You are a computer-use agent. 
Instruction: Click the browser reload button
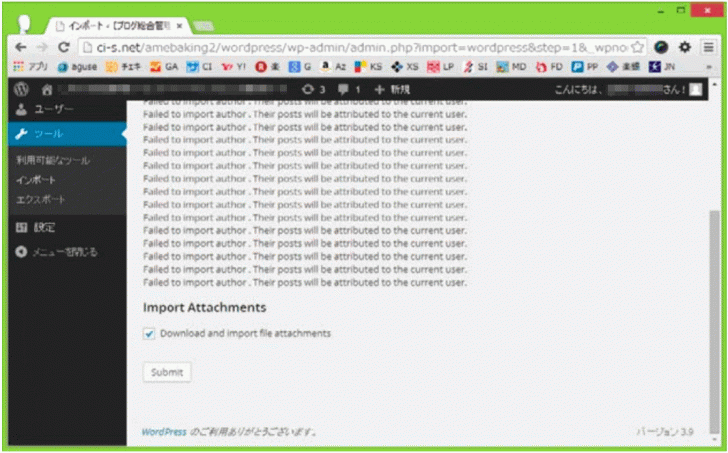[64, 47]
